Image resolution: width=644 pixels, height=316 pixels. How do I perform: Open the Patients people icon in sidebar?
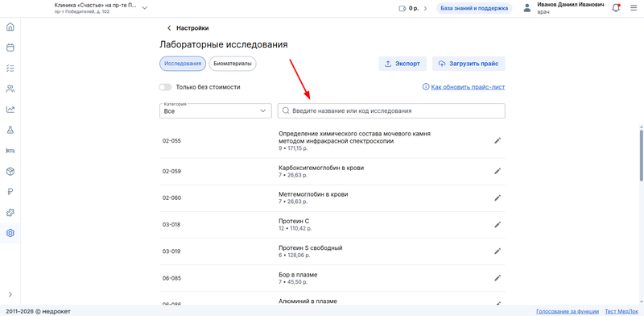pos(10,89)
